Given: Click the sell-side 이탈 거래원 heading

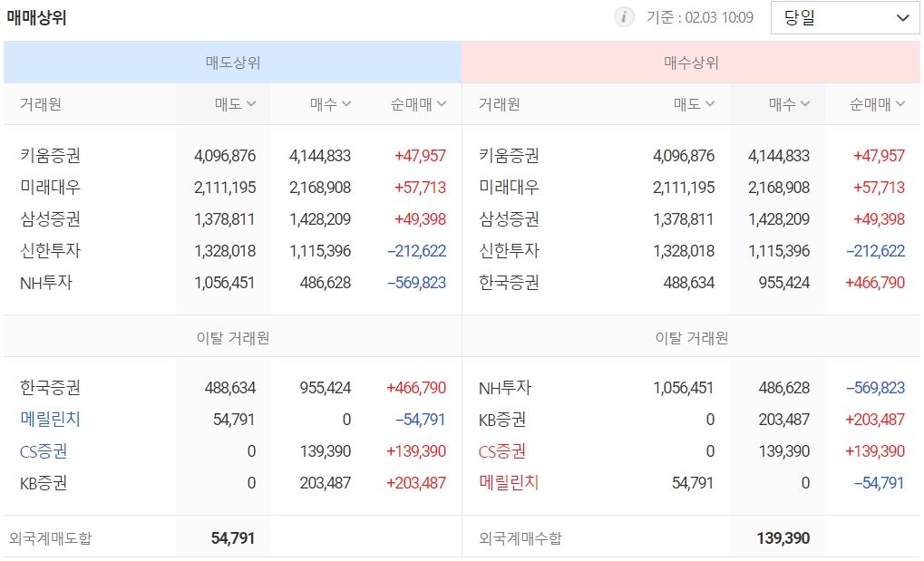Looking at the screenshot, I should (x=233, y=338).
